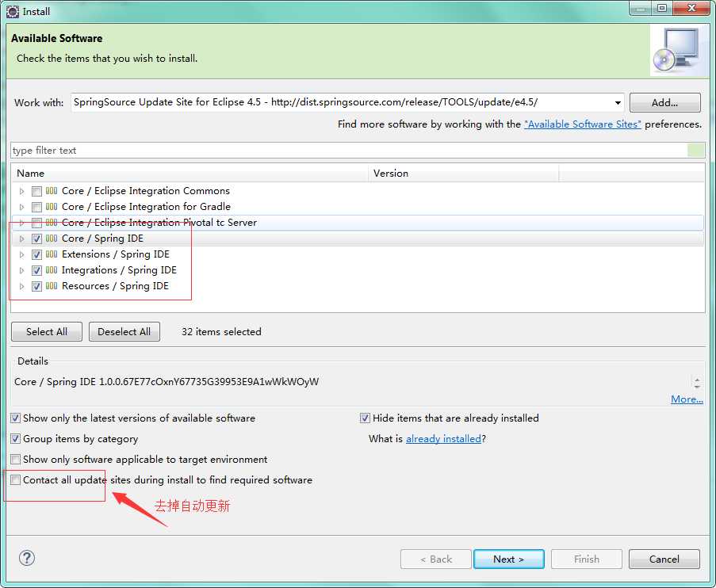The height and width of the screenshot is (588, 716).
Task: Uncheck the Resources / Spring IDE checkbox
Action: click(37, 287)
